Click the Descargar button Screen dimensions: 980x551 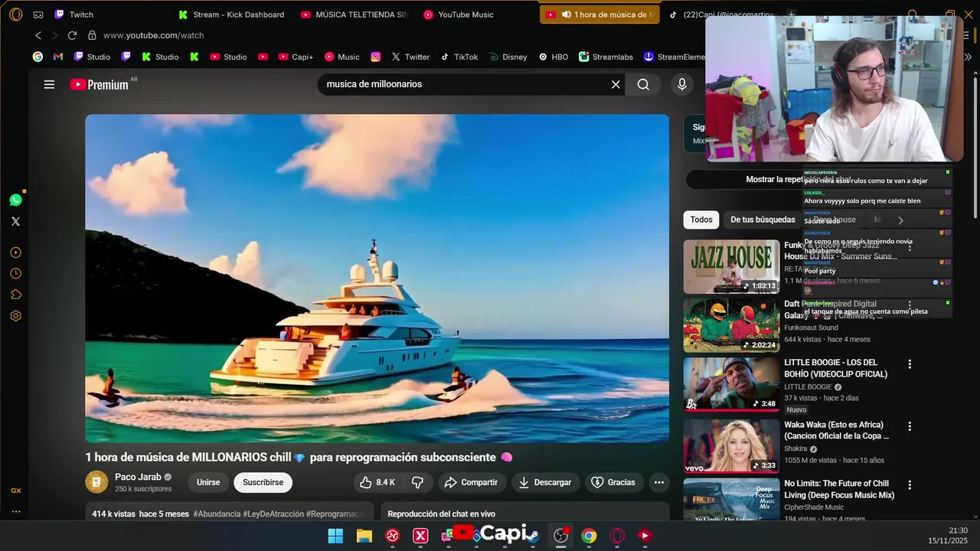click(x=545, y=482)
